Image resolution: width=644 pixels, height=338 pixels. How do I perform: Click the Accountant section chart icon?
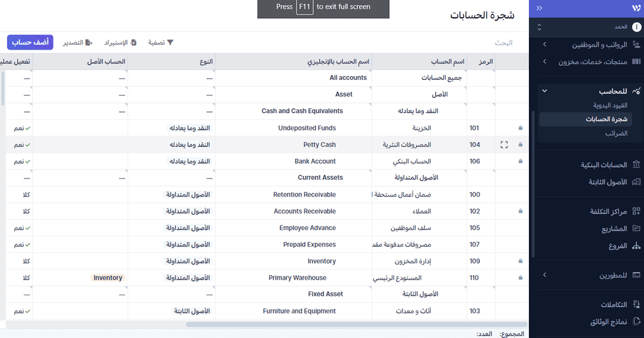click(636, 91)
